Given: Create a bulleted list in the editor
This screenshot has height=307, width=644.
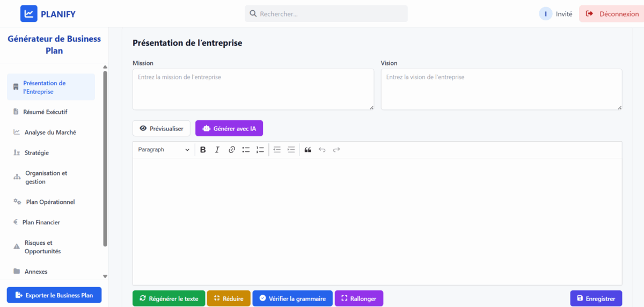Looking at the screenshot, I should [246, 150].
